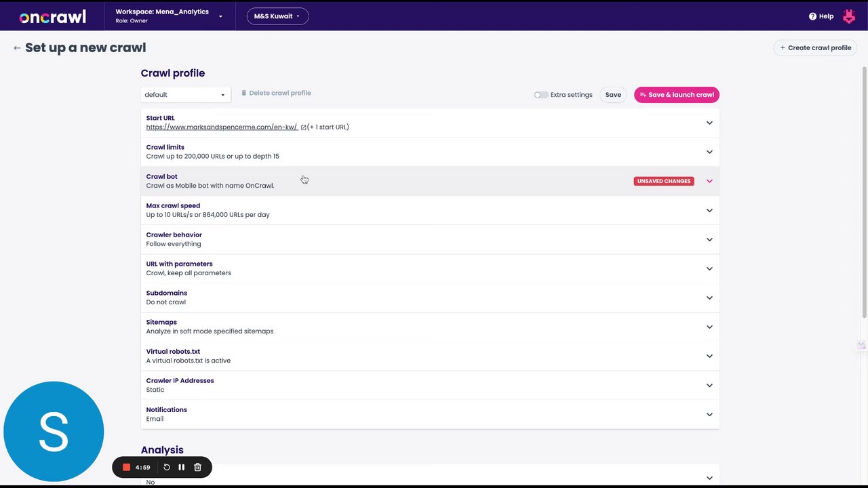The image size is (868, 488).
Task: Open the default crawl profile dropdown
Action: pos(185,95)
